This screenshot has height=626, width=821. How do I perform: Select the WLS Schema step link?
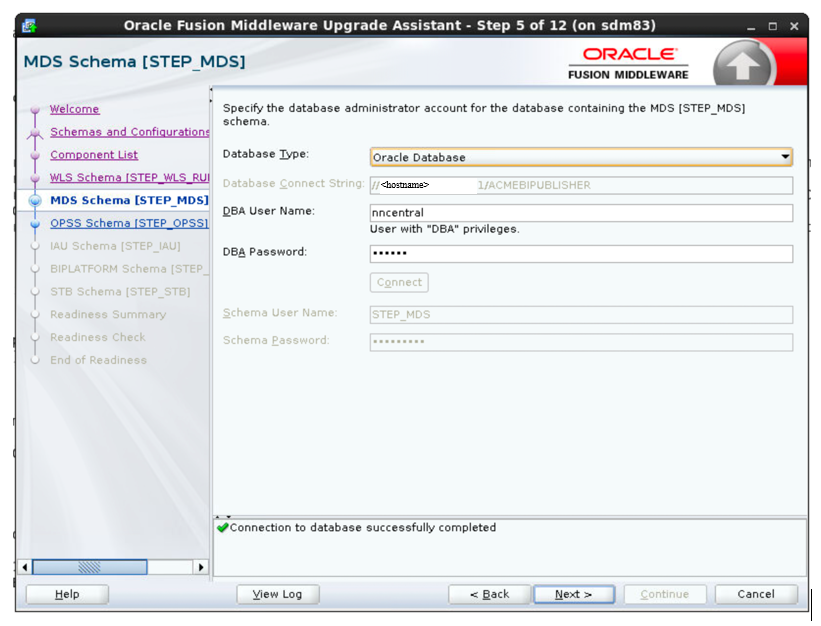(130, 177)
